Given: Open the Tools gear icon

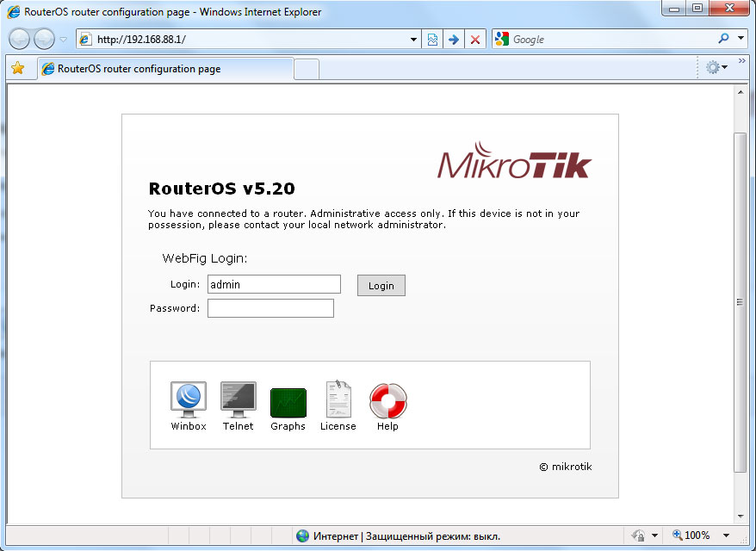Looking at the screenshot, I should click(x=713, y=66).
